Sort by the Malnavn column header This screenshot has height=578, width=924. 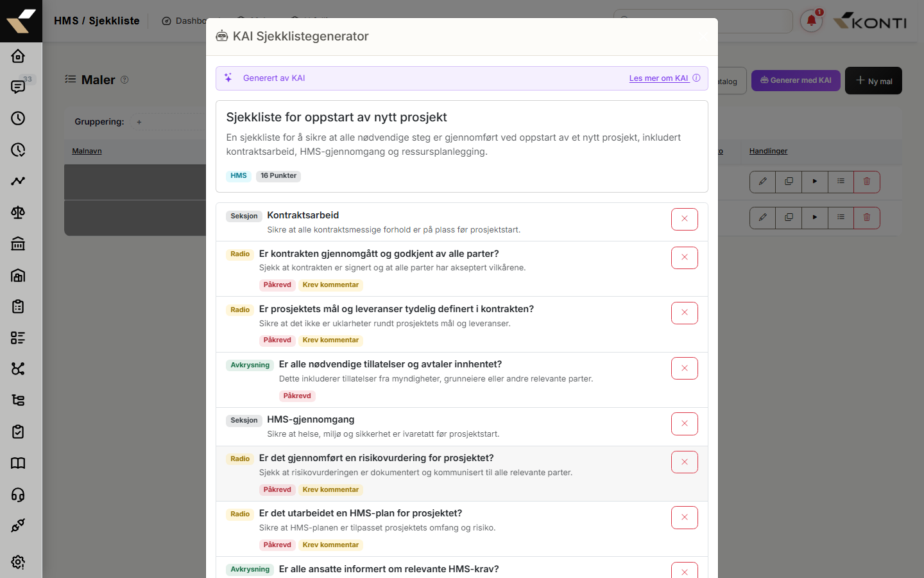(87, 151)
